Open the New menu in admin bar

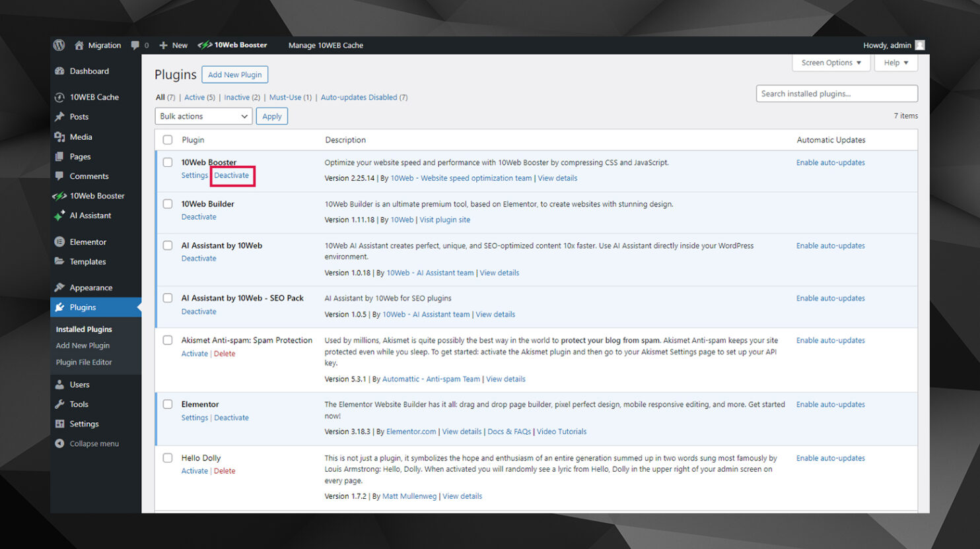[173, 45]
